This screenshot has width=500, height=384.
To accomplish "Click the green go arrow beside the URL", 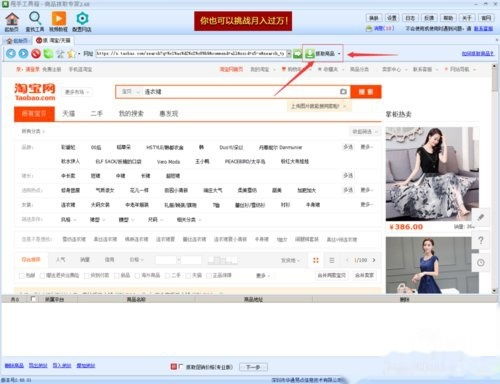I will tap(297, 54).
